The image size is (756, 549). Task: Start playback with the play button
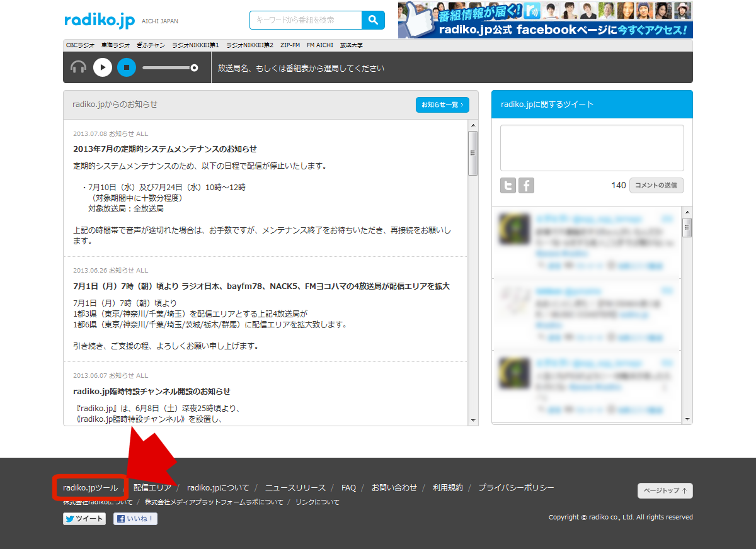point(103,67)
